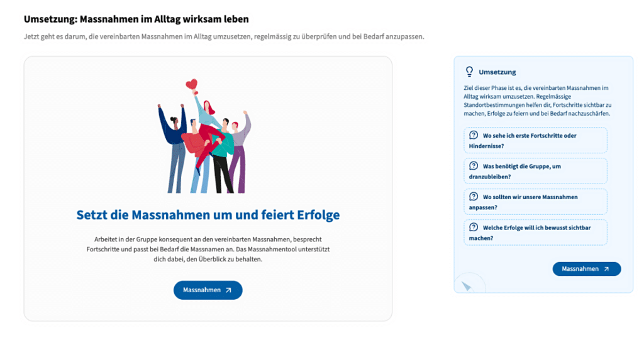Click the paragraph starting 'Arbeitet in der Gruppe konsequent'
Image resolution: width=644 pixels, height=362 pixels.
click(208, 249)
